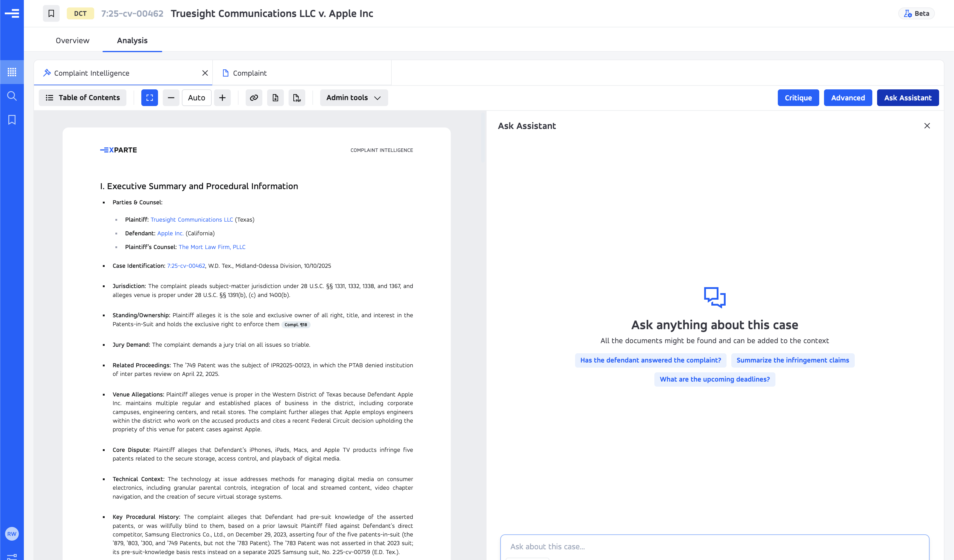954x560 pixels.
Task: Toggle fullscreen fit view icon
Action: coord(150,98)
